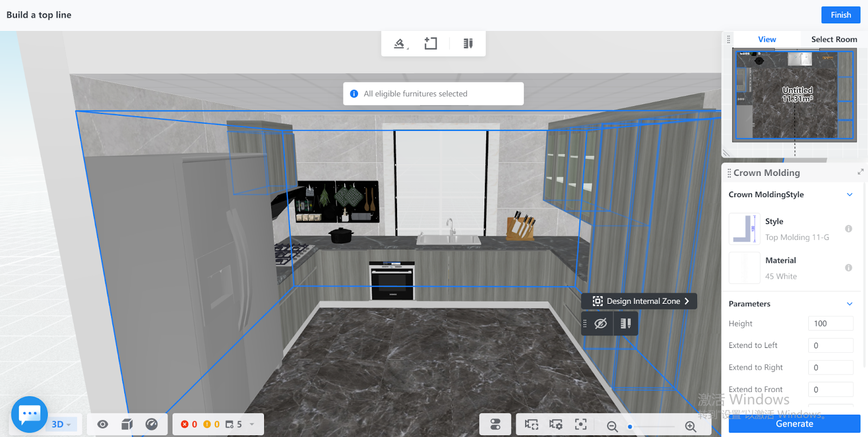Adjust the zoom level slider handle
868x437 pixels.
pos(630,427)
